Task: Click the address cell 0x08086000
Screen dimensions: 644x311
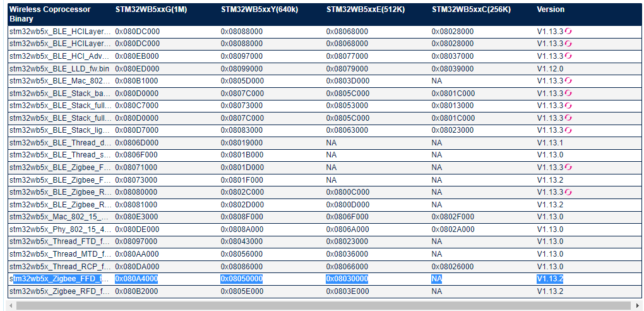Action: click(241, 267)
